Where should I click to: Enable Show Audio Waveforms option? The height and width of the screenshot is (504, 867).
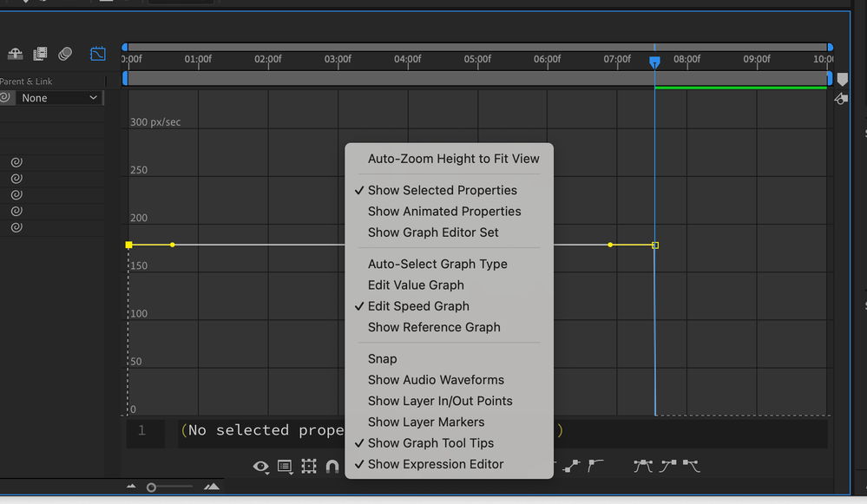[x=435, y=380]
